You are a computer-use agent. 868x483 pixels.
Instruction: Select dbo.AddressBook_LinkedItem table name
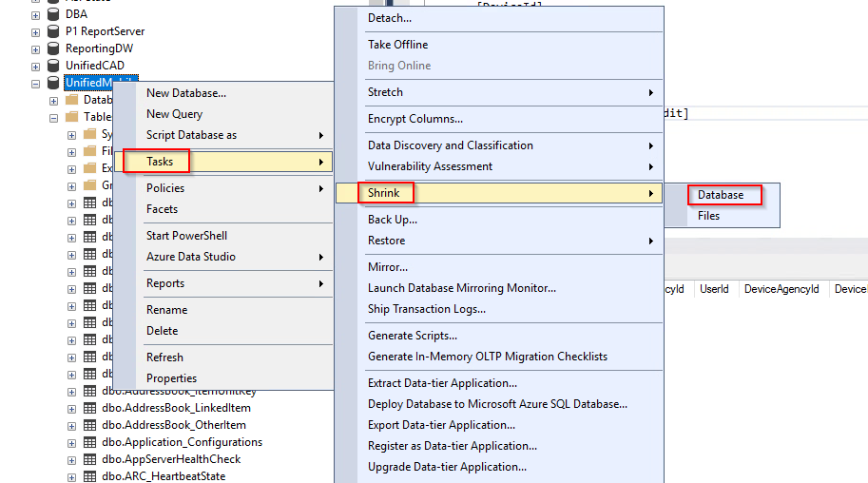pyautogui.click(x=176, y=408)
